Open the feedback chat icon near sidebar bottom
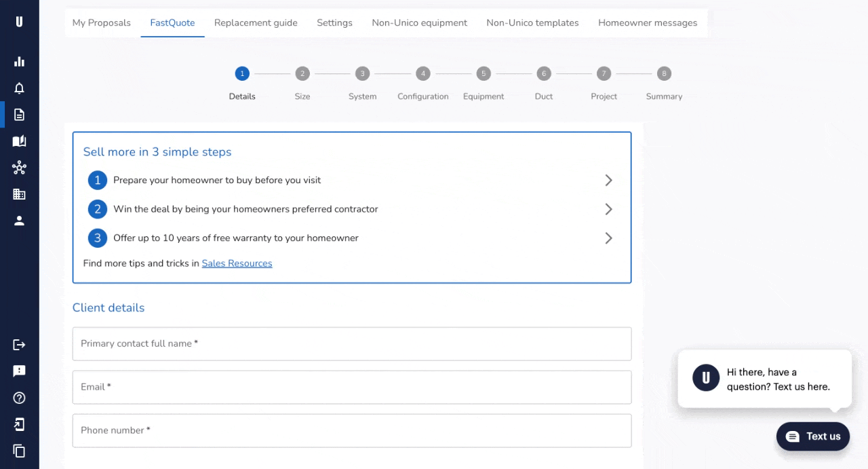The width and height of the screenshot is (868, 469). 20,371
